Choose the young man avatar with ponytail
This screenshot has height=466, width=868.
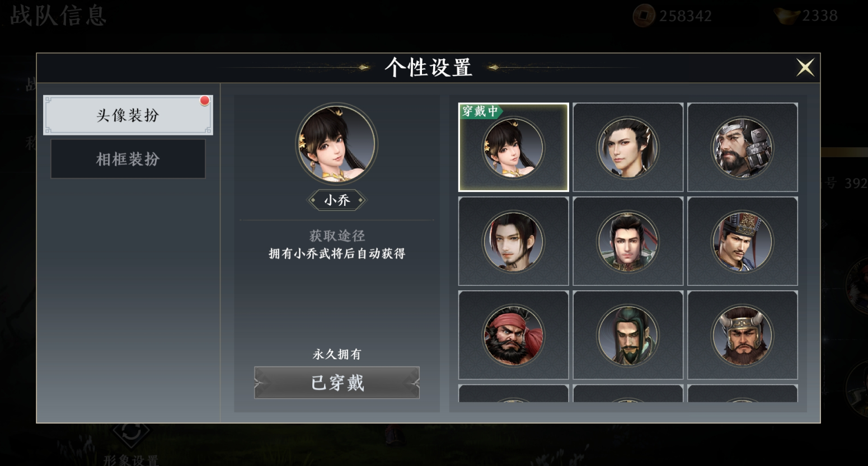coord(628,147)
